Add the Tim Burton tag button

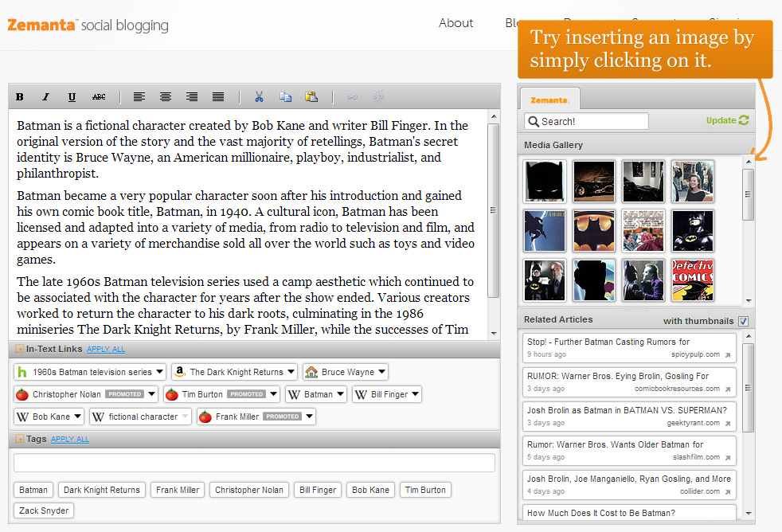tap(425, 490)
